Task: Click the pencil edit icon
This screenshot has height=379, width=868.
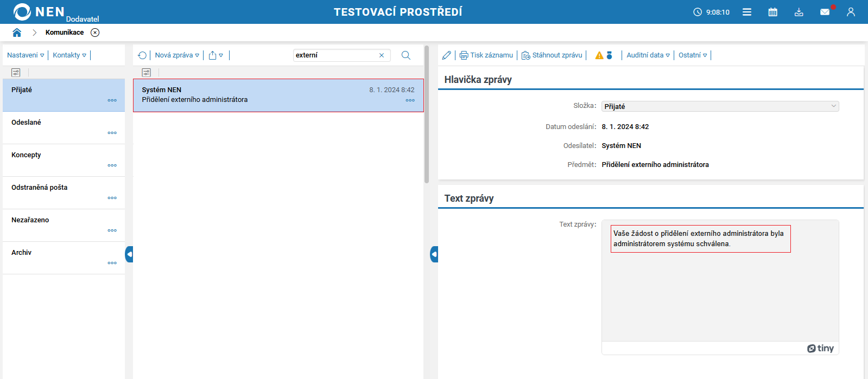Action: [x=446, y=55]
